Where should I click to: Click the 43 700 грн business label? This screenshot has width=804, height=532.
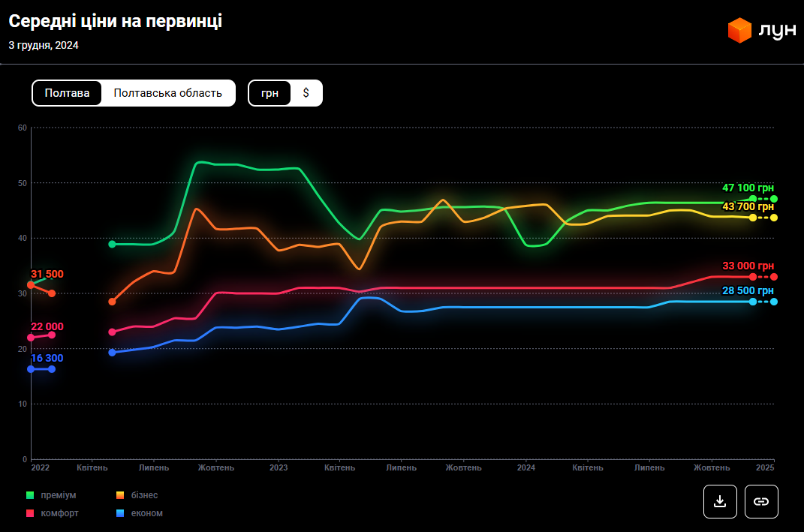click(747, 206)
